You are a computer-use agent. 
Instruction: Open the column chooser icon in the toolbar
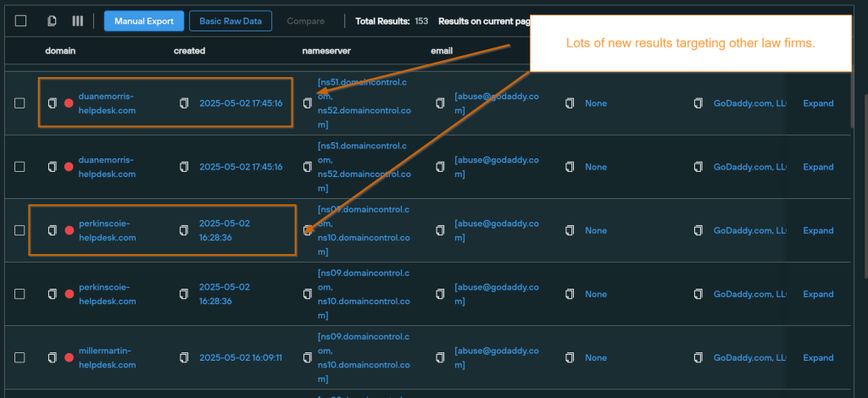(77, 21)
